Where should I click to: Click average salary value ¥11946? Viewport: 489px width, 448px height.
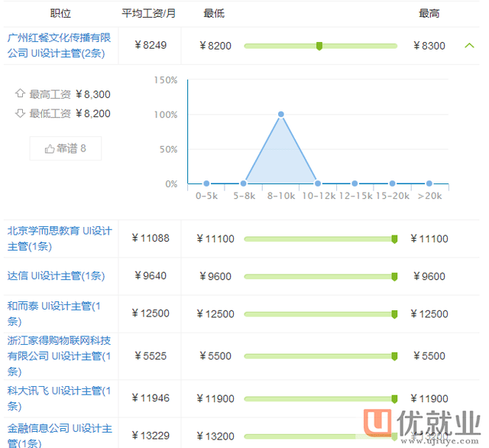point(151,398)
